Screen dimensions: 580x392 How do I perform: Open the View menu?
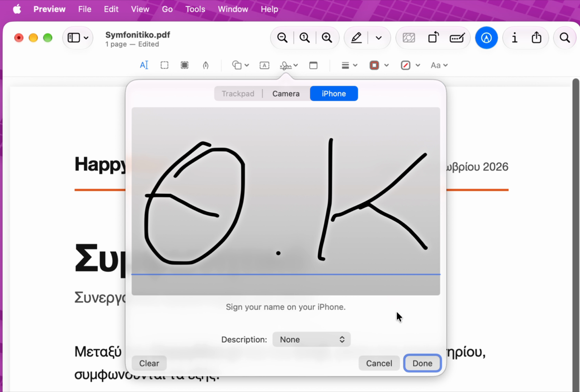click(140, 9)
